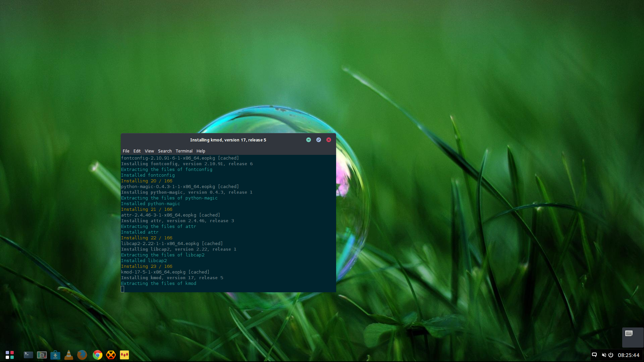Screen dimensions: 644x362
Task: Open the Help menu in terminal
Action: click(x=201, y=151)
